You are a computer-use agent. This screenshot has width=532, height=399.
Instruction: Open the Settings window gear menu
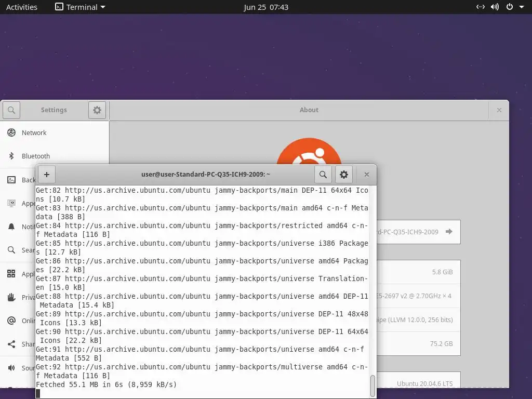pyautogui.click(x=97, y=110)
